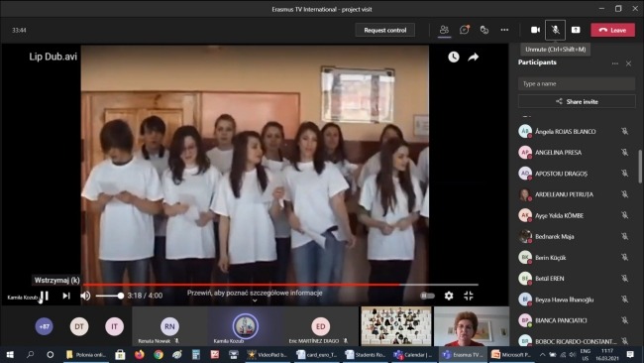The image size is (644, 363).
Task: Select Renata Nowak tile
Action: coord(170,326)
